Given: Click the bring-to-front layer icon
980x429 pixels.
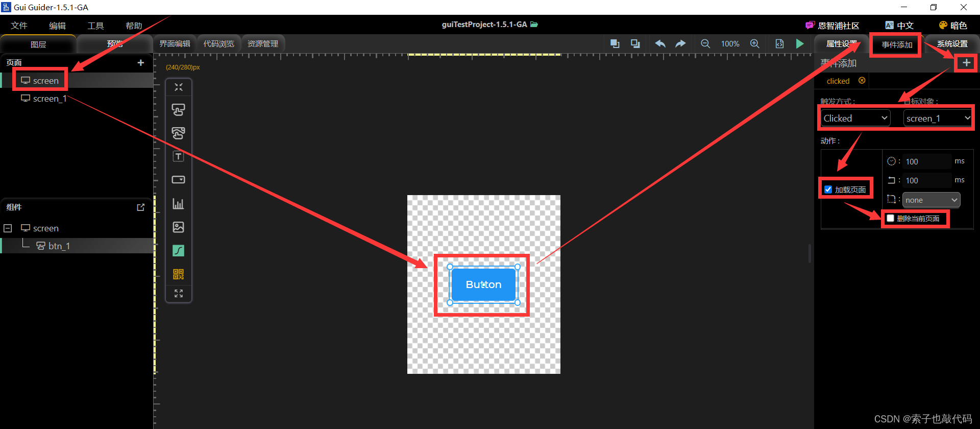Looking at the screenshot, I should coord(615,44).
